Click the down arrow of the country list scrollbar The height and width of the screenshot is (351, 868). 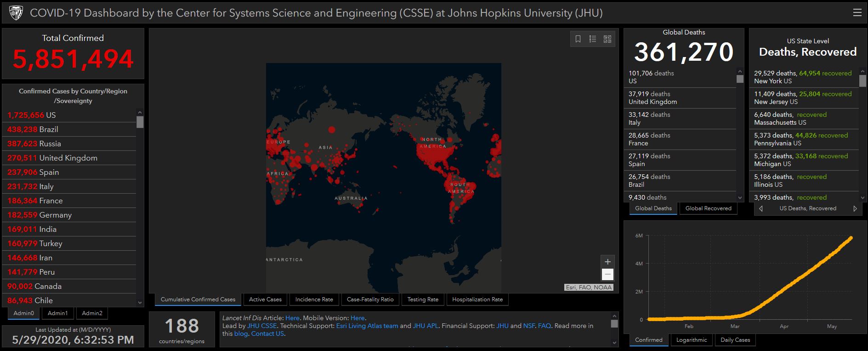[140, 303]
